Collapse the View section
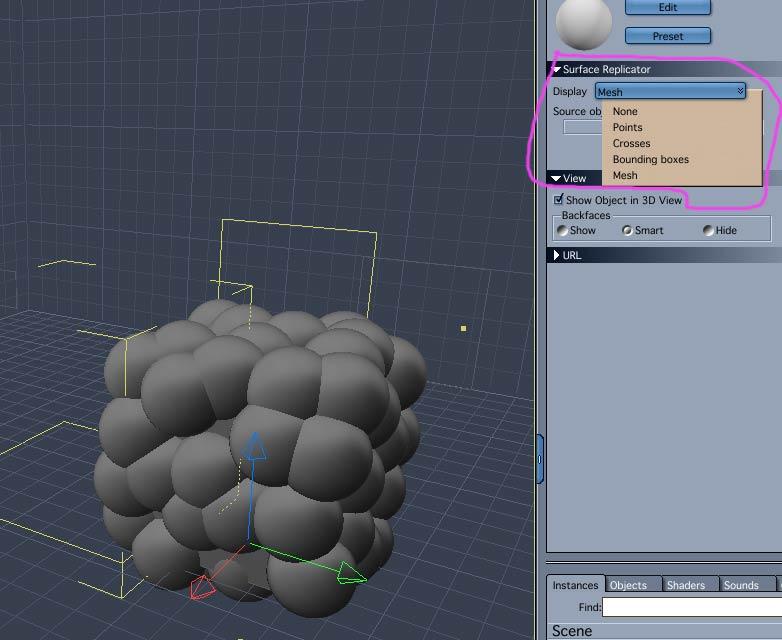Viewport: 782px width, 640px height. (556, 179)
